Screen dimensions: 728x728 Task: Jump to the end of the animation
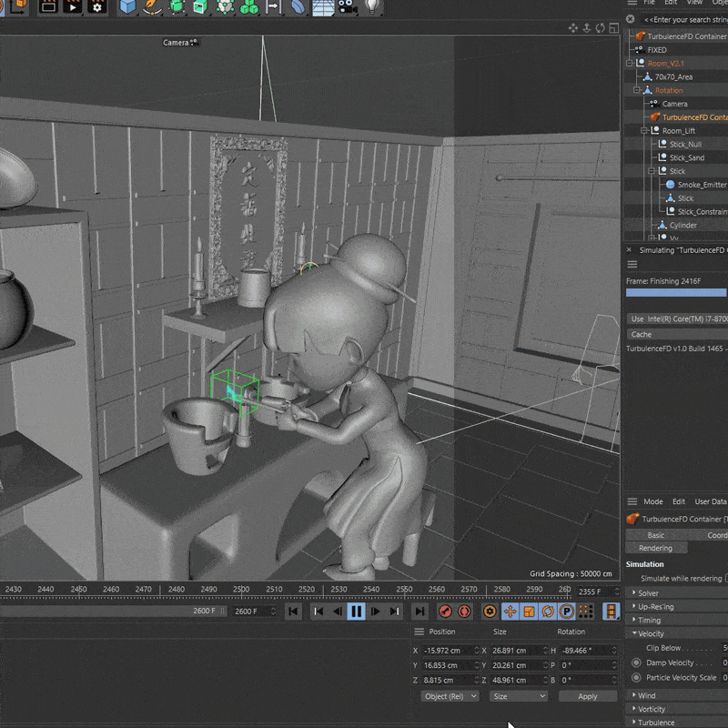pos(420,612)
